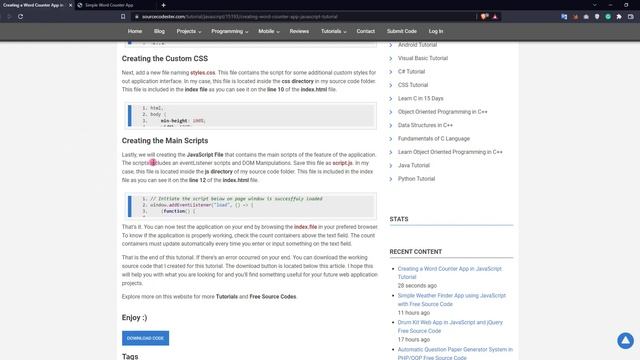Open the Java Tutorial link
Image resolution: width=640 pixels, height=360 pixels.
pyautogui.click(x=414, y=165)
